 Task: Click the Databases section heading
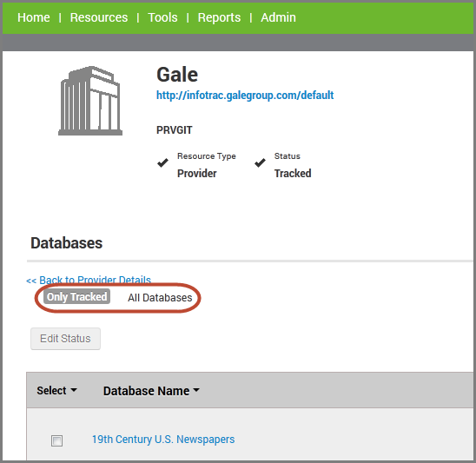coord(67,243)
